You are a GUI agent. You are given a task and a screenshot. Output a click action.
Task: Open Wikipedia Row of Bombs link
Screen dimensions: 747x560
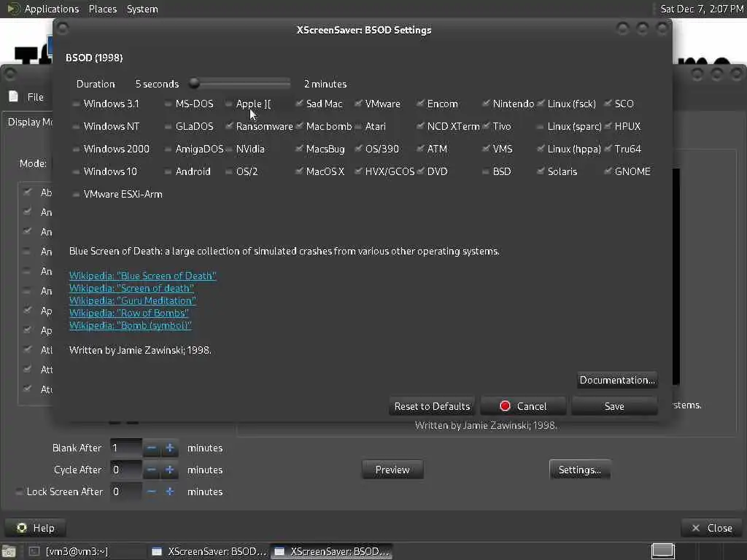point(128,313)
